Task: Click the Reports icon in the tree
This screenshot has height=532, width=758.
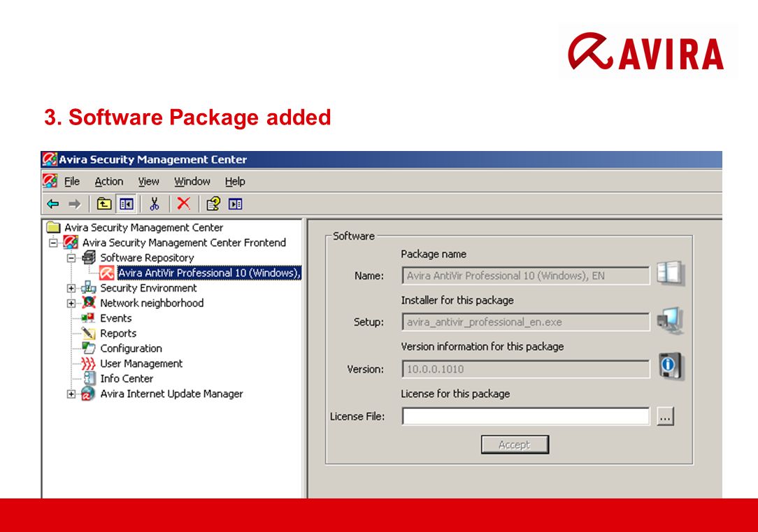Action: (x=89, y=333)
